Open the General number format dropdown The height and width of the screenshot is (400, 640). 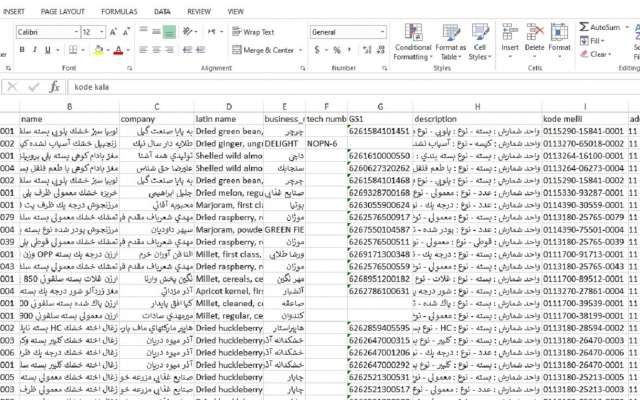point(382,32)
